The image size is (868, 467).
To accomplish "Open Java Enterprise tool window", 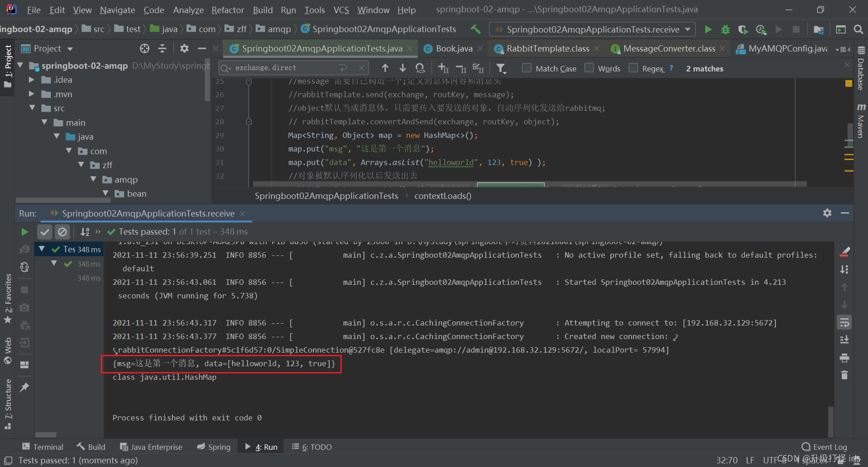I will click(151, 447).
